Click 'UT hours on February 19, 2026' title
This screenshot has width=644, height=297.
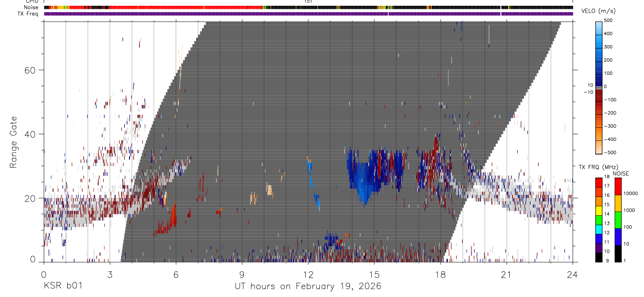(308, 287)
